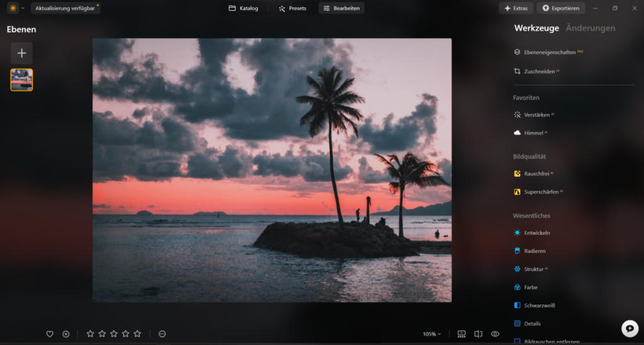Open the Struktur tool
The width and height of the screenshot is (644, 345).
coord(531,269)
